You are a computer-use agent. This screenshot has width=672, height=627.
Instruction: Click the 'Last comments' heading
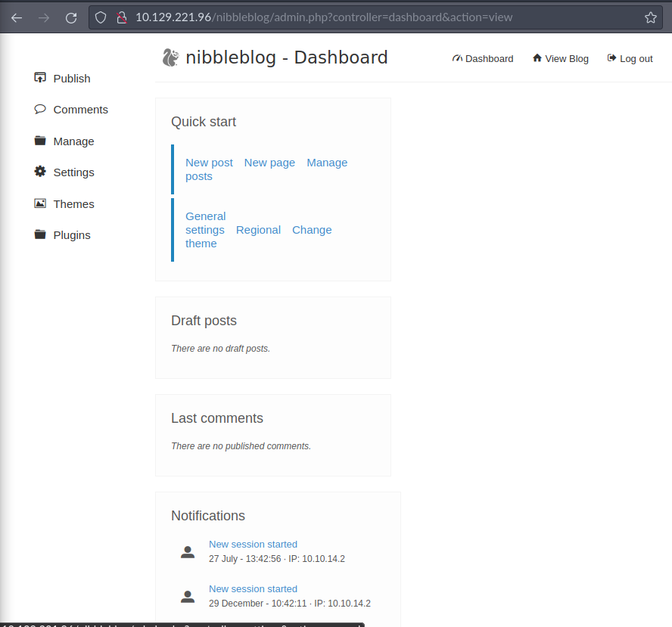coord(217,418)
